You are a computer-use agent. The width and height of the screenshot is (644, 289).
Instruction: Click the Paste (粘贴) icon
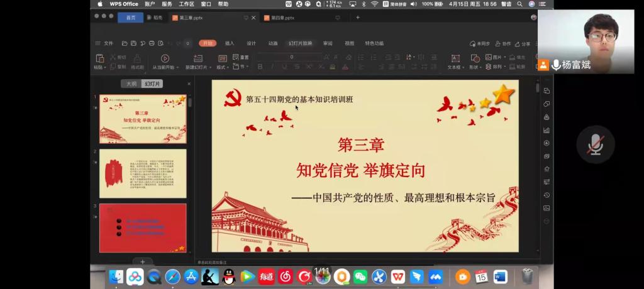point(99,58)
